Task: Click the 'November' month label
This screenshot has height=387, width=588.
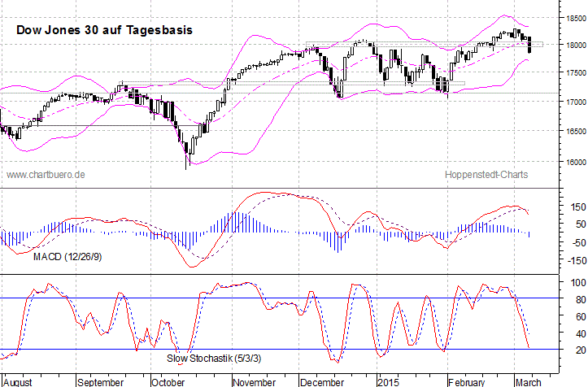Action: point(255,382)
